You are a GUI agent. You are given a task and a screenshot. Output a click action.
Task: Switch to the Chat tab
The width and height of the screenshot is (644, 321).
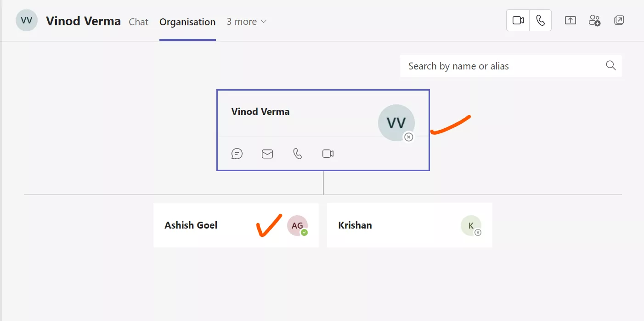[138, 22]
